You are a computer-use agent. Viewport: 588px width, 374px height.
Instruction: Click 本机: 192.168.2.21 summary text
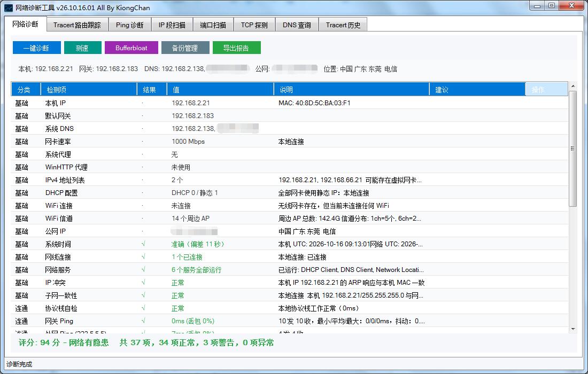(x=46, y=69)
